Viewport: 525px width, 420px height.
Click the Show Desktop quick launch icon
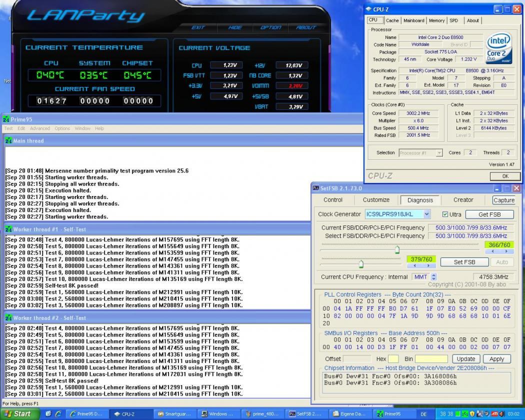point(48,414)
